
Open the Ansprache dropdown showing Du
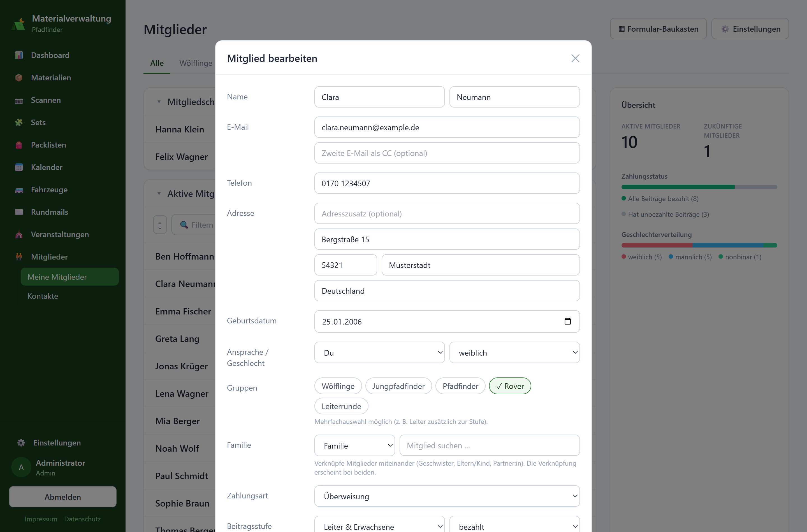379,353
